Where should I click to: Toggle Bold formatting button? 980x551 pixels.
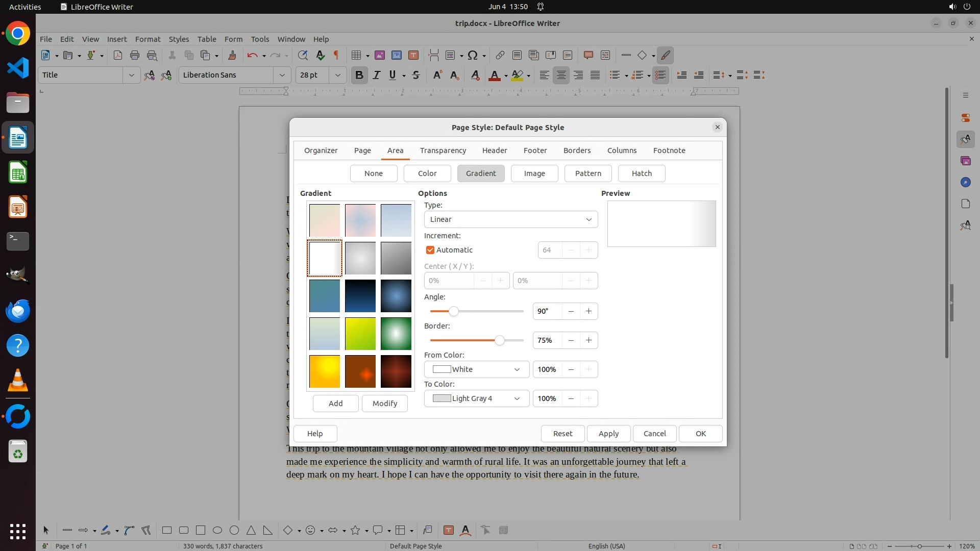point(359,76)
